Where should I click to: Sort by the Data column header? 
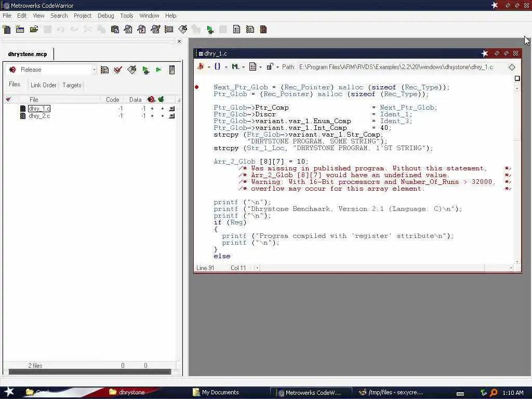click(x=135, y=99)
